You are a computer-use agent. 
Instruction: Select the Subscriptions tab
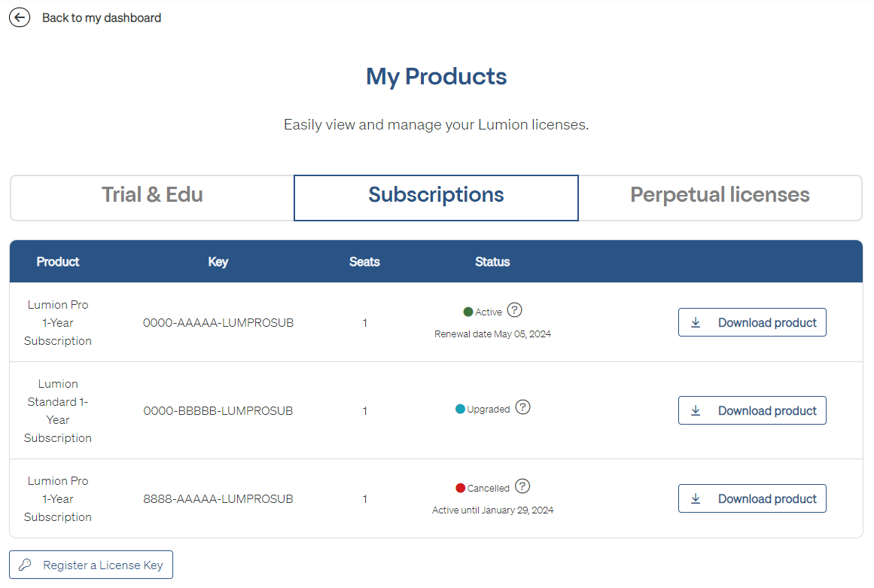pos(436,195)
